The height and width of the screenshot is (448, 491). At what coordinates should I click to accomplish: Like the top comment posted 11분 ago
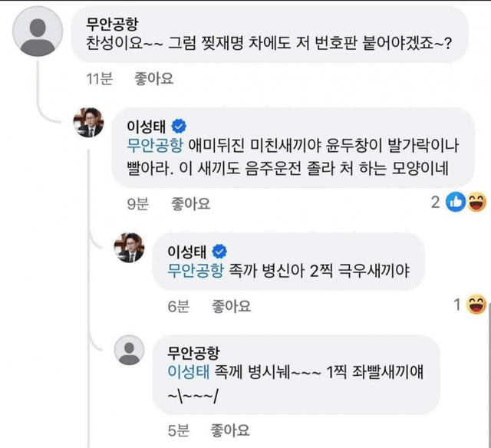point(153,78)
